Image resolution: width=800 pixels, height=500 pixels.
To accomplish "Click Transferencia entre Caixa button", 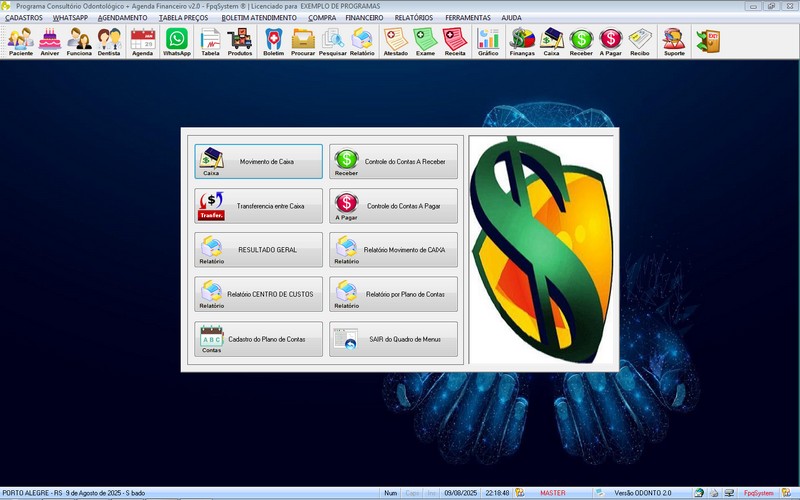I will [259, 205].
